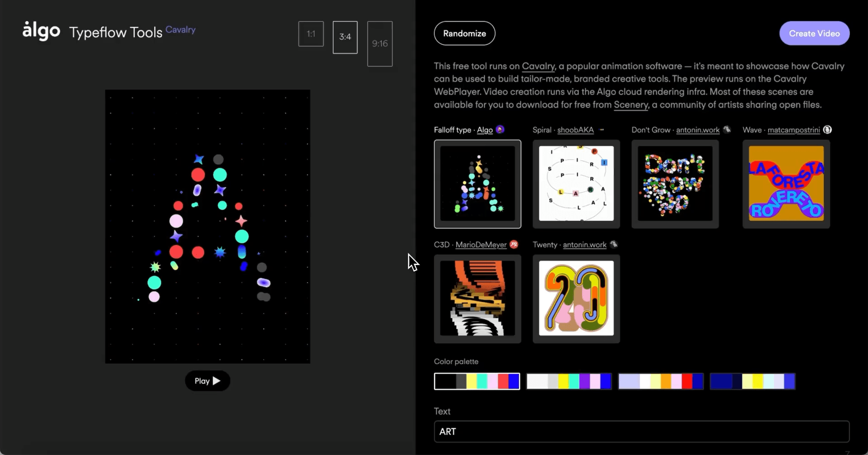The image size is (868, 455).
Task: Open the Cavalry superscript link in title
Action: (x=180, y=29)
